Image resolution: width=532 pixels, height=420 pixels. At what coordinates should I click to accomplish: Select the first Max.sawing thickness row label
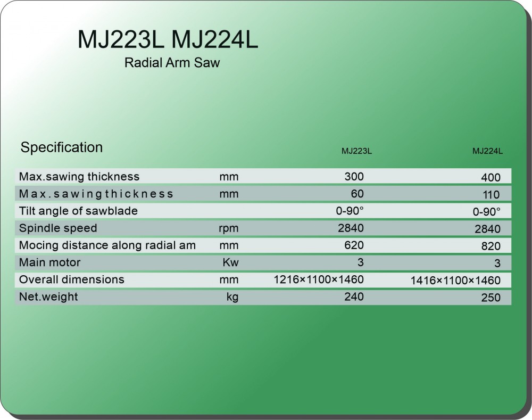pyautogui.click(x=79, y=176)
